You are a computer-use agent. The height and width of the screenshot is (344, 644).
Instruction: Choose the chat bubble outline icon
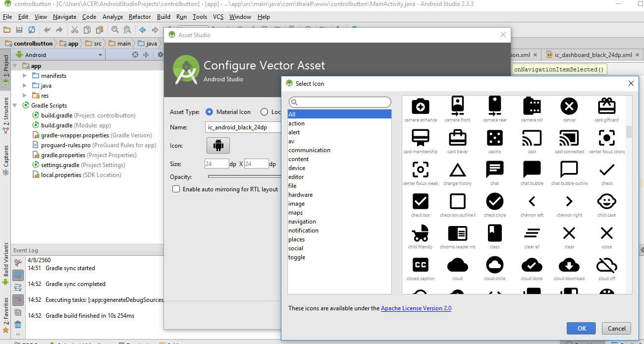point(569,170)
